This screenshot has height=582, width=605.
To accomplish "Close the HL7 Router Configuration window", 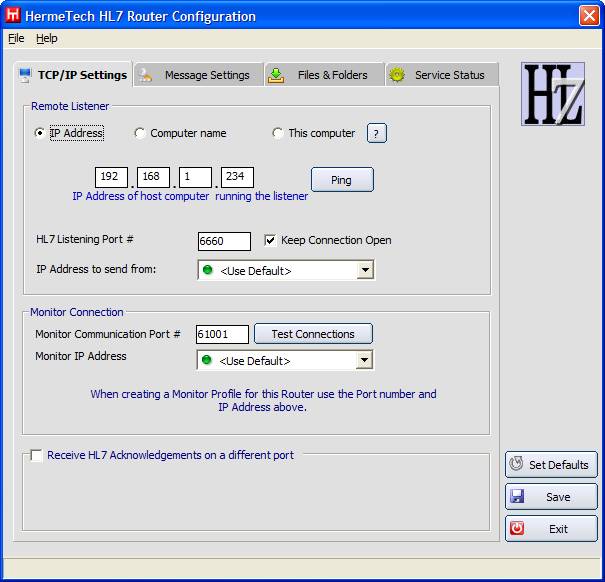I will pos(589,16).
